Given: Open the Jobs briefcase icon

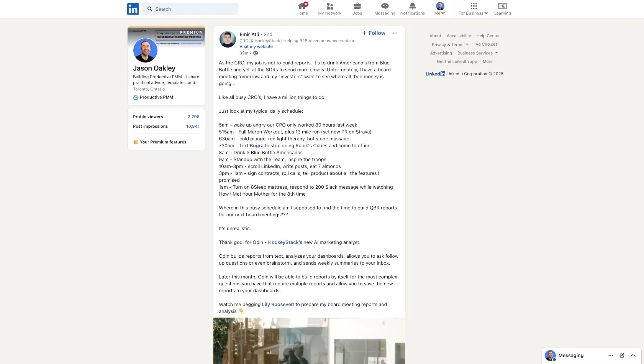Looking at the screenshot, I should [x=357, y=6].
